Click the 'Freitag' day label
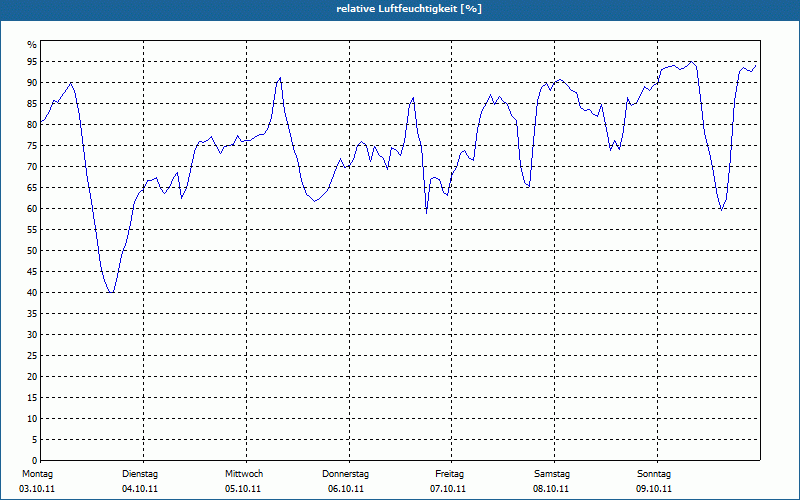The width and height of the screenshot is (800, 500). (x=449, y=474)
